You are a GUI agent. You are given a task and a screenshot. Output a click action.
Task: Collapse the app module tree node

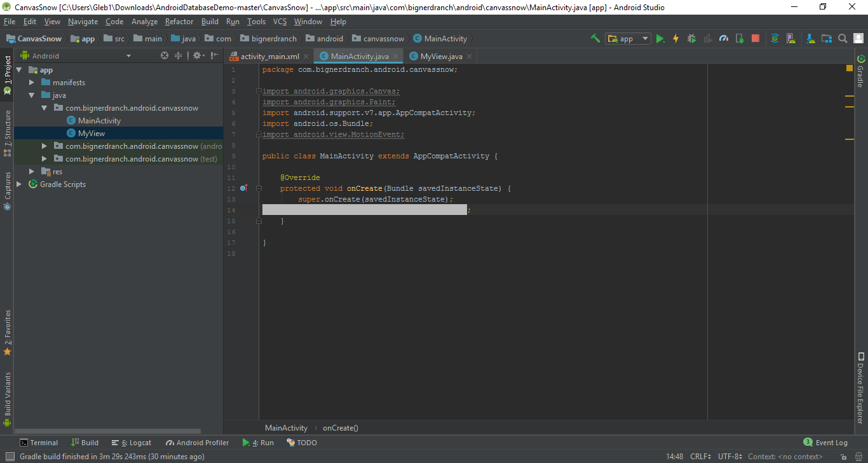19,70
